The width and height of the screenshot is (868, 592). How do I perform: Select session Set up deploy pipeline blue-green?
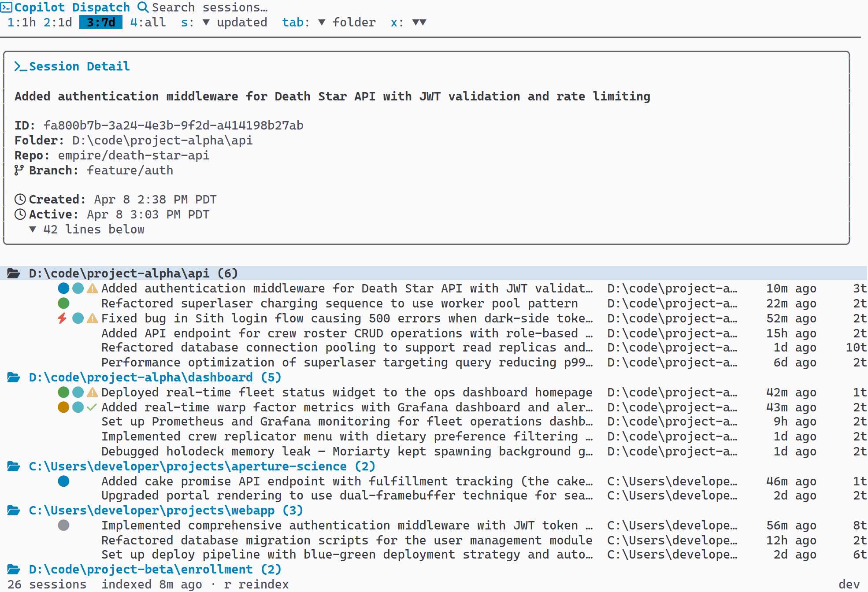(434, 555)
